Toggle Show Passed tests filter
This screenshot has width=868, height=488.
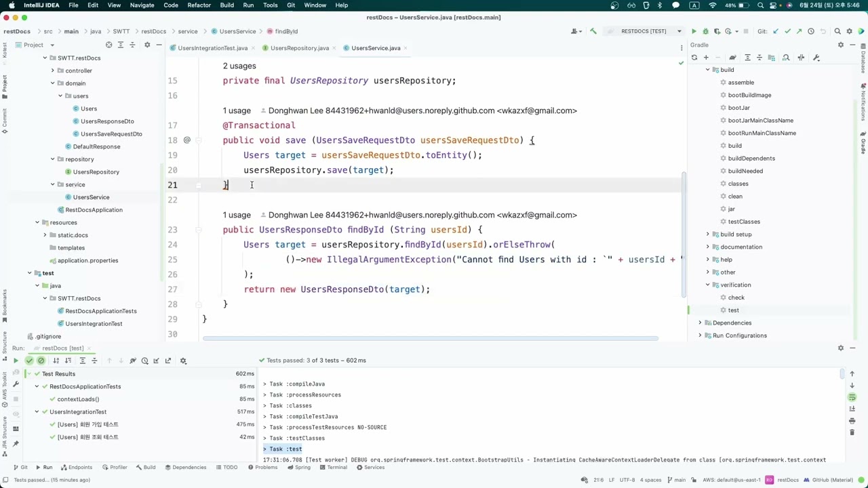point(29,361)
